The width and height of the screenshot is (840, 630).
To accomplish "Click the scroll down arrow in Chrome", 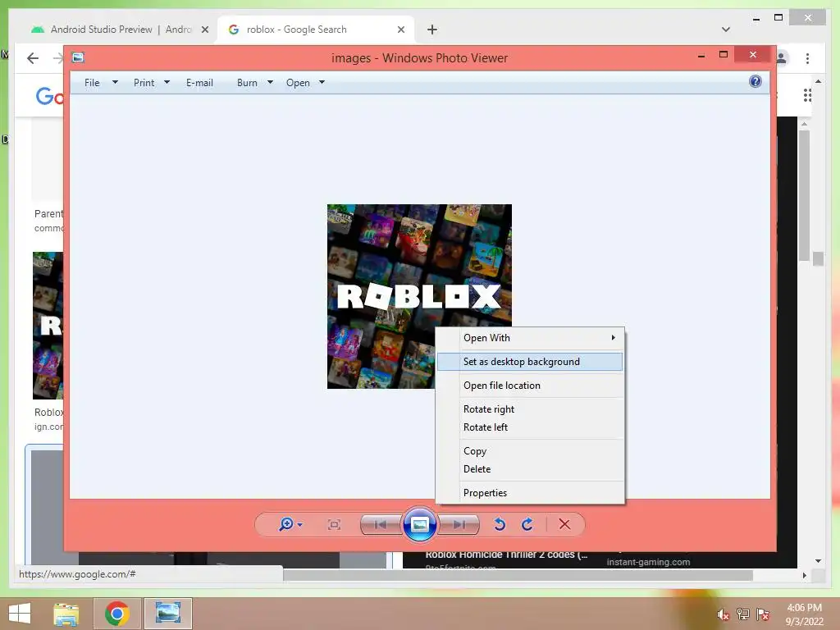I will [818, 561].
